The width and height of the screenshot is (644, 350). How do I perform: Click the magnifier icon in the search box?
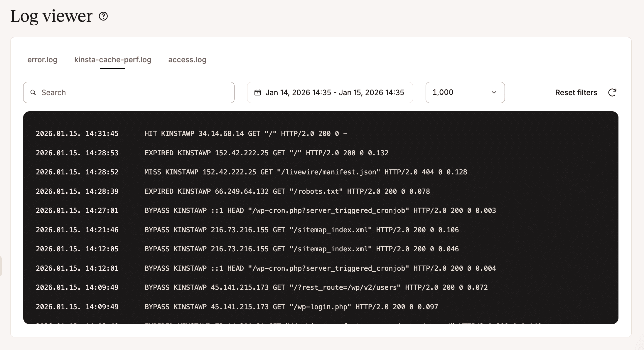pyautogui.click(x=33, y=92)
